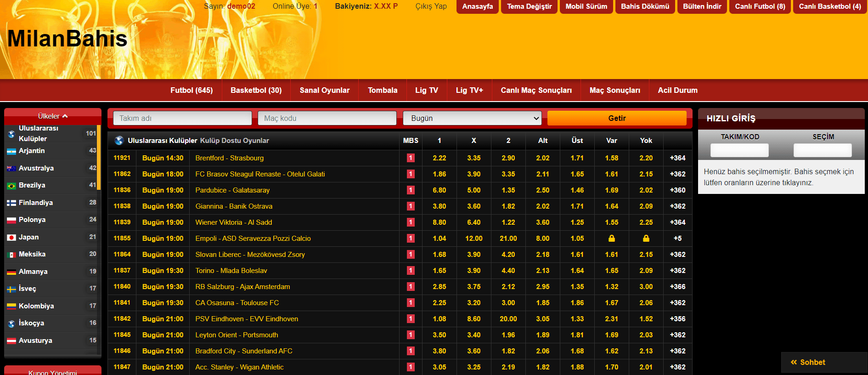Viewport: 868px width, 375px height.
Task: Click the Brazil flag icon
Action: pos(11,186)
